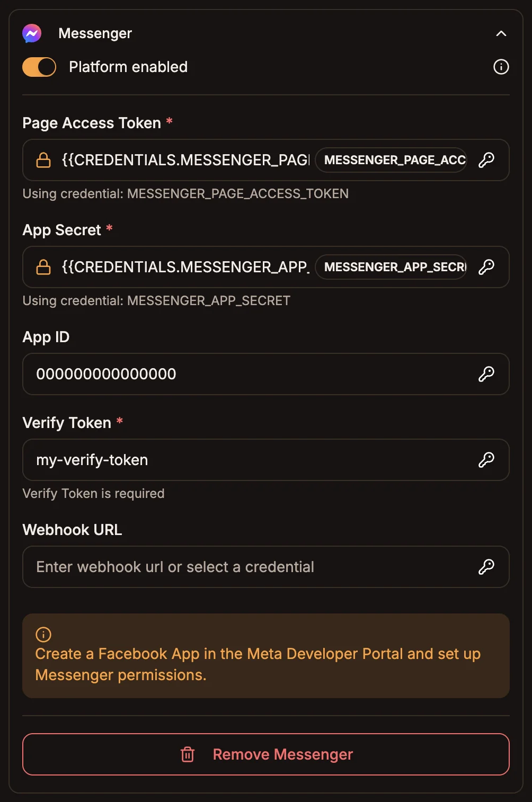Click the 'Create a Facebook App' notice text
Screen dimensions: 532x802
(x=258, y=664)
